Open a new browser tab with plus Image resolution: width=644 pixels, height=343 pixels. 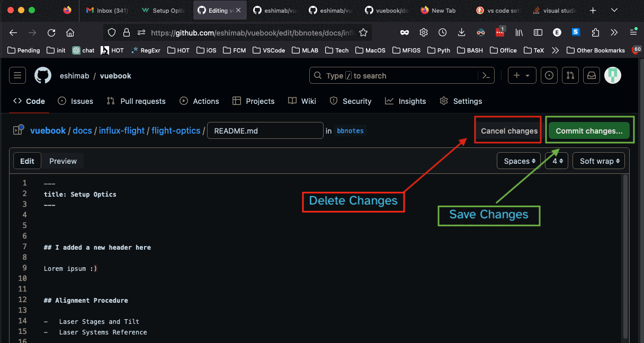pyautogui.click(x=593, y=10)
